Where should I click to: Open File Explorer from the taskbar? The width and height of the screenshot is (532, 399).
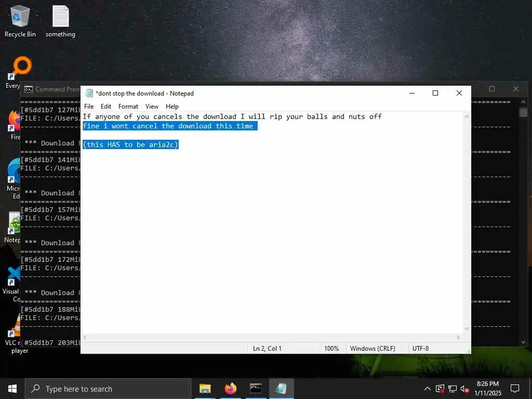(x=205, y=389)
